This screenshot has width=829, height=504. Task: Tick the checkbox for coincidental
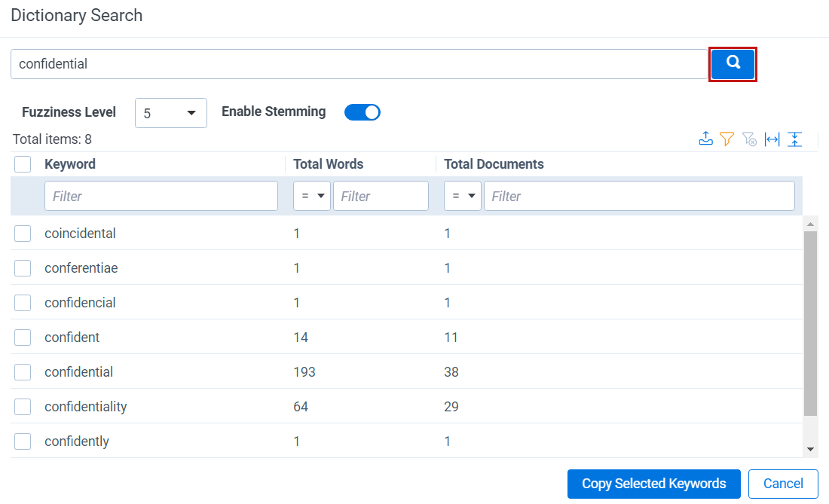click(23, 234)
